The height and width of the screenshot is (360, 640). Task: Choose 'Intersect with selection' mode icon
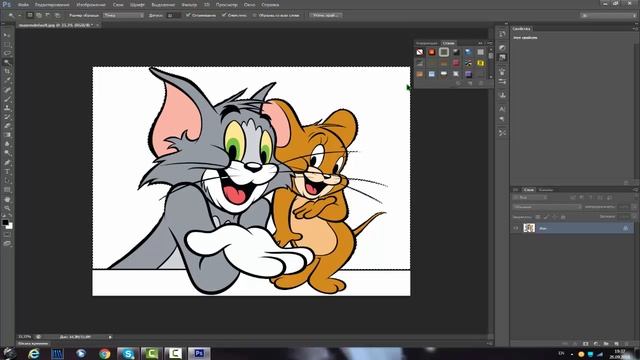click(57, 15)
